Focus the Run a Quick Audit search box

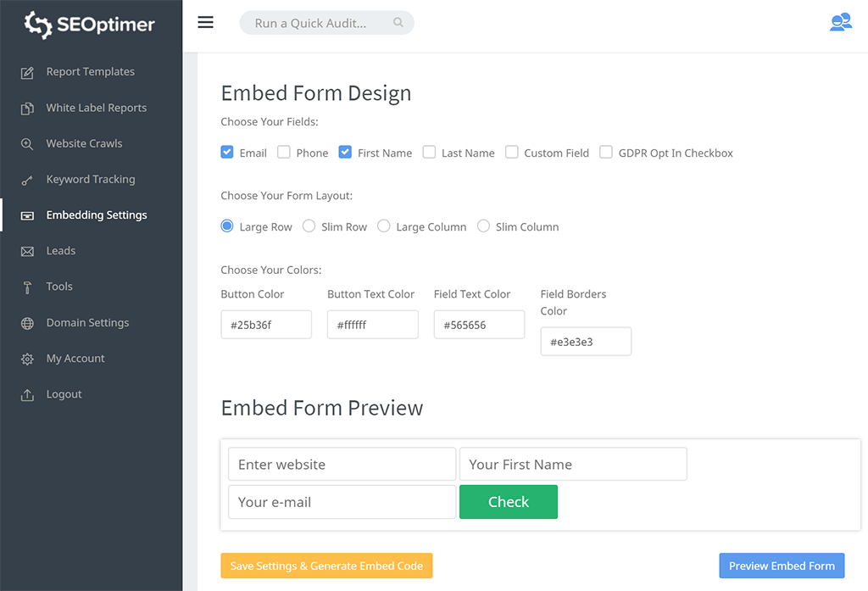tap(318, 23)
